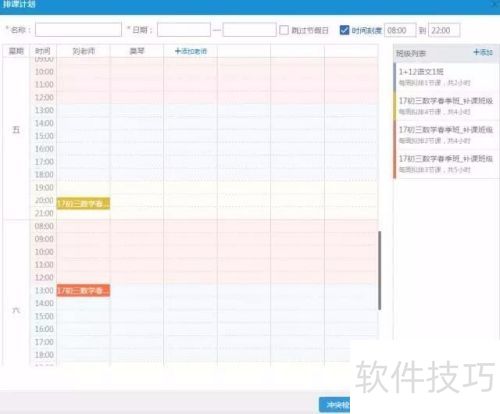The width and height of the screenshot is (500, 414).
Task: Open the start date field
Action: coord(184,30)
